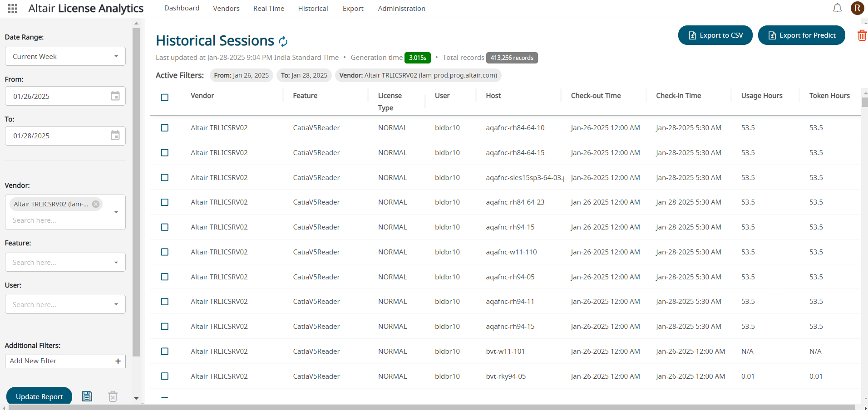
Task: Check the row for host bvt-rky94-05
Action: coord(165,376)
